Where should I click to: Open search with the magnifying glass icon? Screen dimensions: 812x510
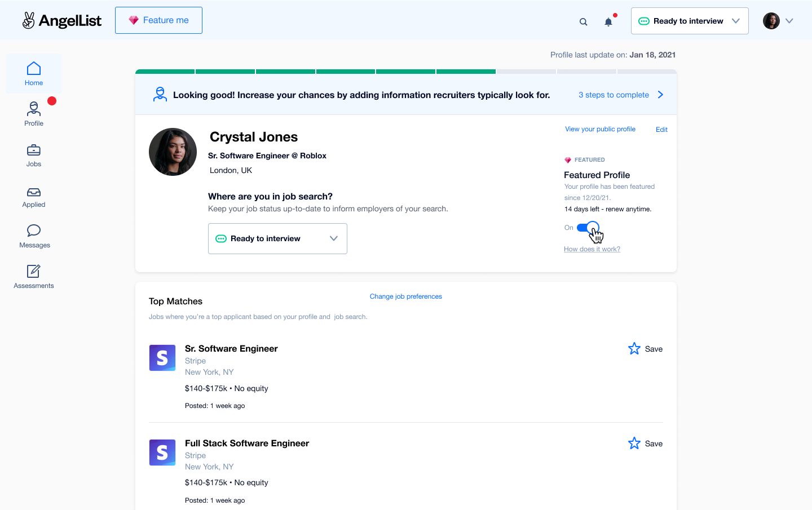[583, 21]
